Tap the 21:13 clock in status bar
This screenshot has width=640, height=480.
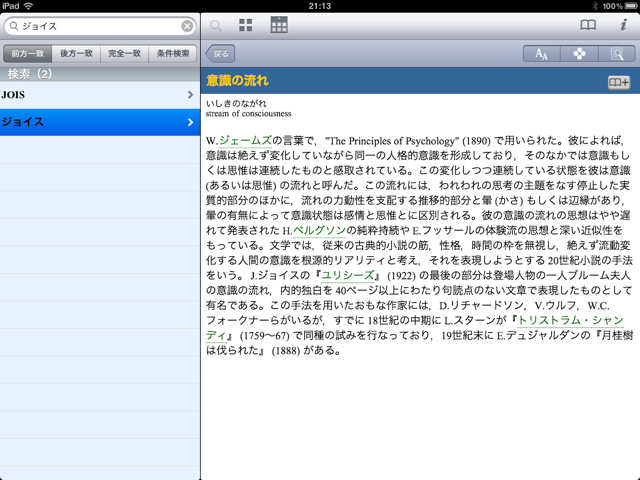pyautogui.click(x=320, y=6)
